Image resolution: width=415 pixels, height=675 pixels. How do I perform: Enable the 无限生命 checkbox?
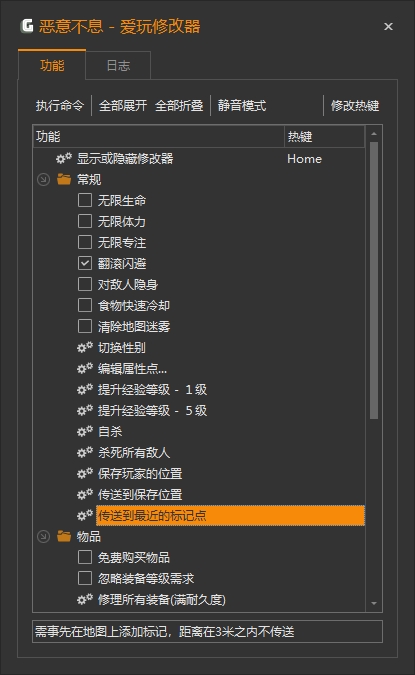85,200
